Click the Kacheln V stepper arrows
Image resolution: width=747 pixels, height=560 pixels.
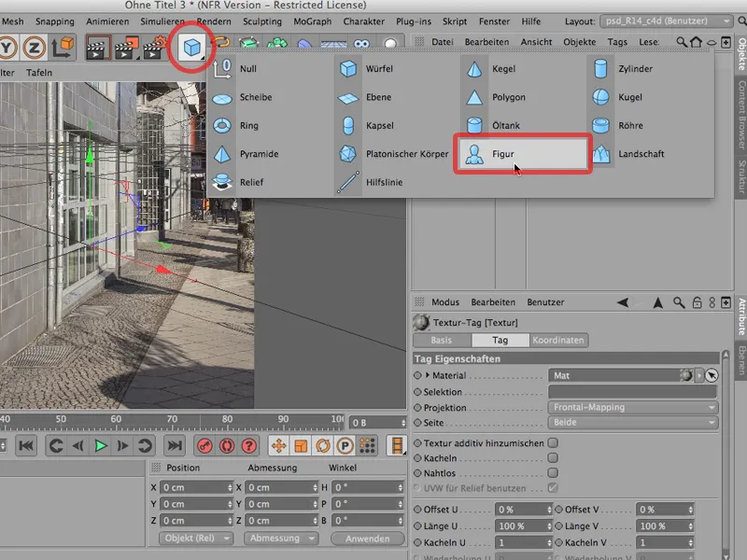[x=690, y=542]
